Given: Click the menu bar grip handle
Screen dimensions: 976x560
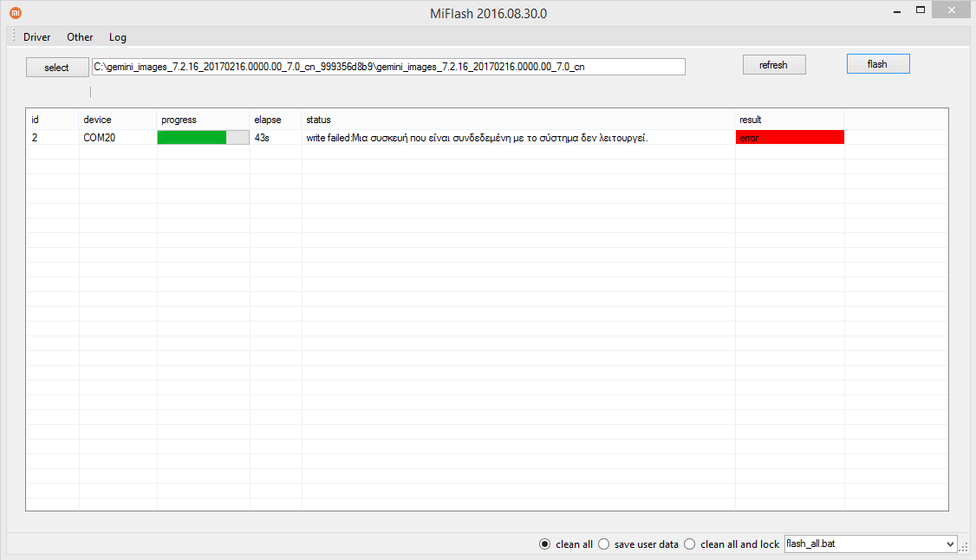Looking at the screenshot, I should 13,36.
